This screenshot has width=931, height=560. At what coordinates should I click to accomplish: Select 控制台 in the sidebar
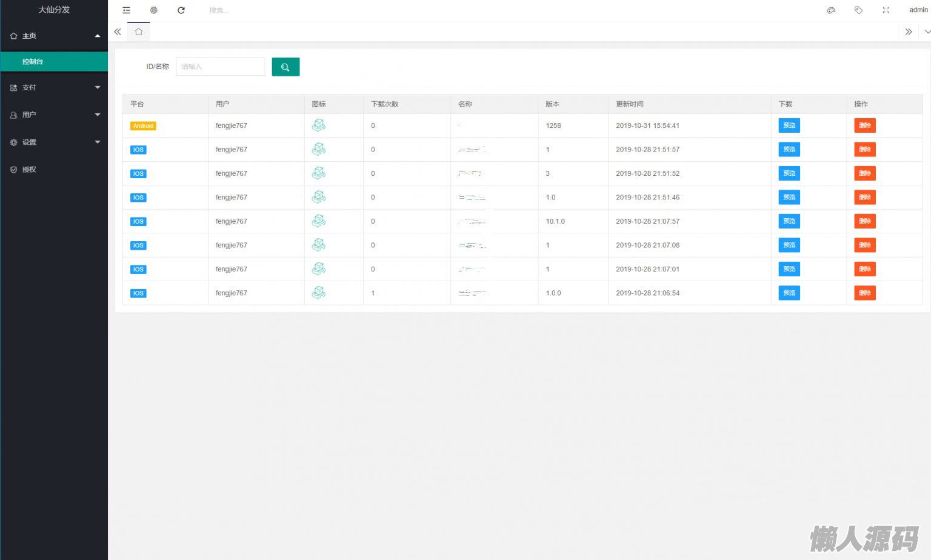(x=33, y=62)
